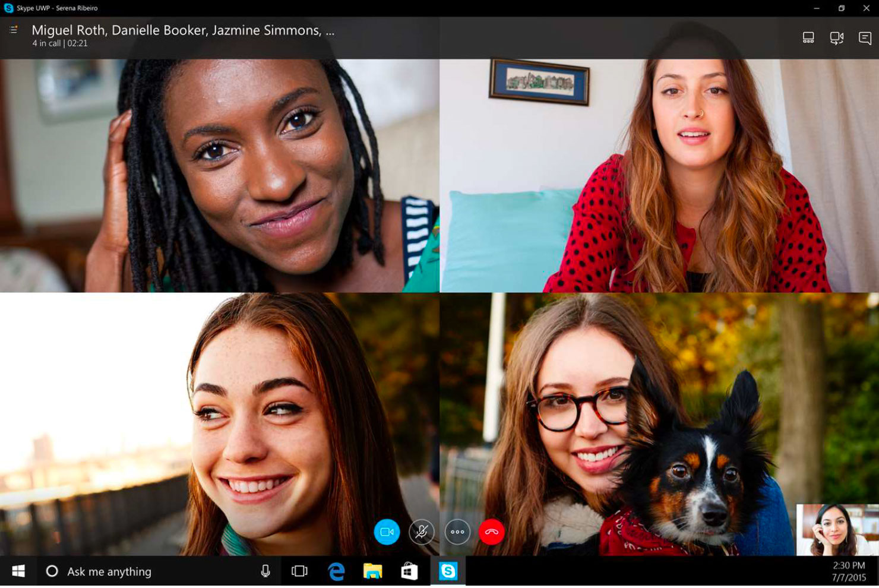
Task: Expand the more options ellipsis menu
Action: [457, 532]
